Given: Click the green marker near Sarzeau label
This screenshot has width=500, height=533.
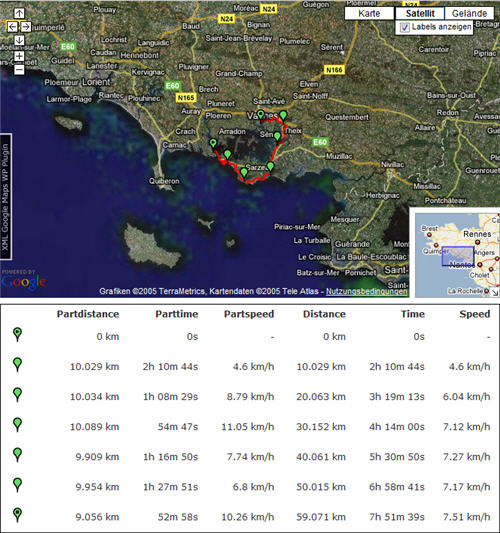Looking at the screenshot, I should pos(270,167).
